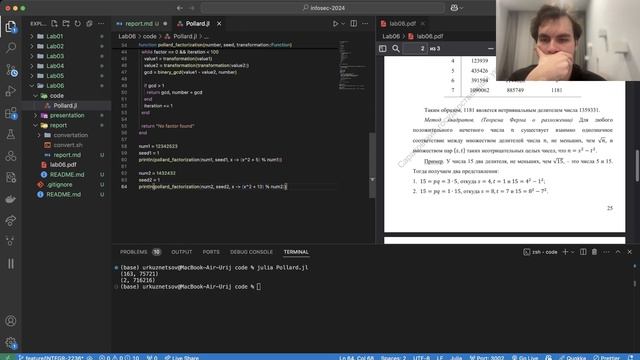Image resolution: width=640 pixels, height=360 pixels.
Task: Open the Docker whale view
Action: coord(11,199)
